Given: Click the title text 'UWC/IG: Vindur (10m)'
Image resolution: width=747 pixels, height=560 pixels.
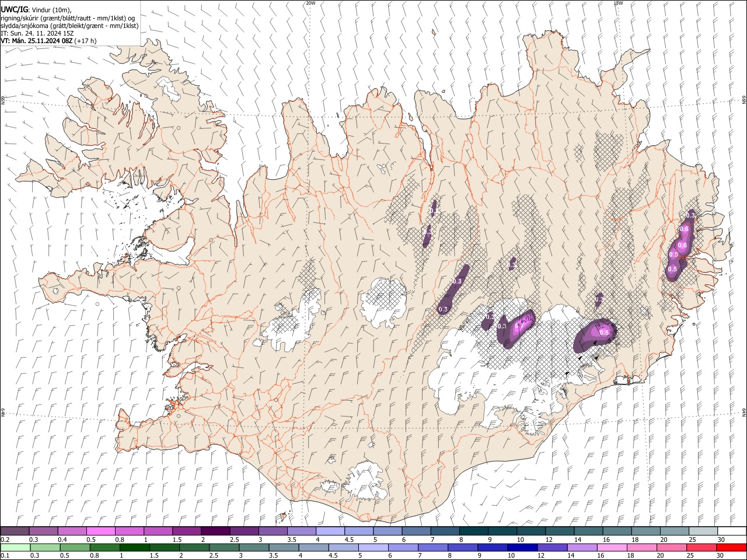Looking at the screenshot, I should pos(36,10).
